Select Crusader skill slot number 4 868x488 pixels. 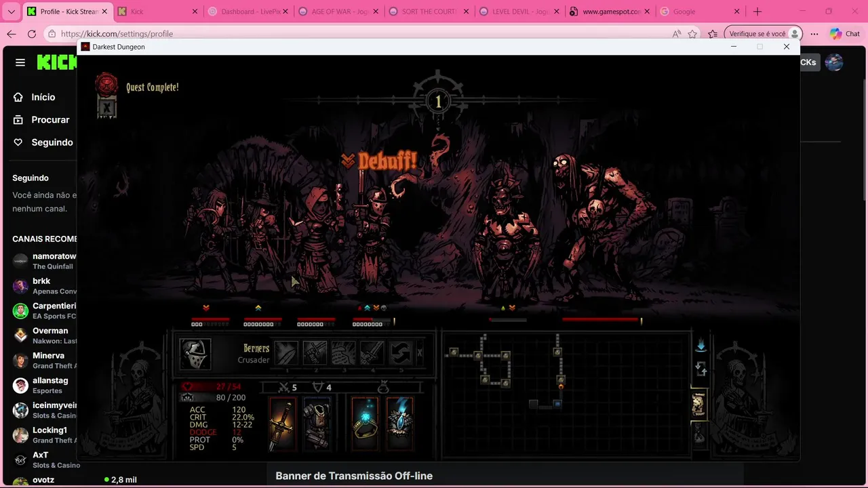tap(372, 353)
